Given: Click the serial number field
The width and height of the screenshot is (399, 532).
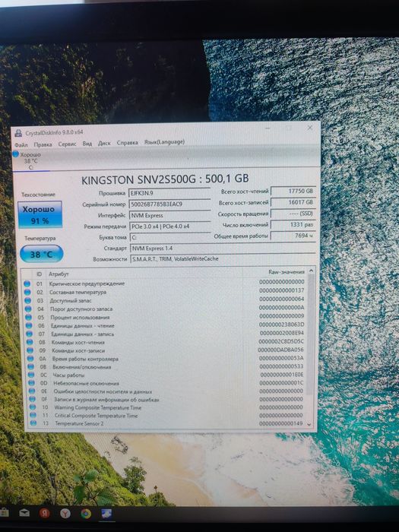Looking at the screenshot, I should (170, 204).
